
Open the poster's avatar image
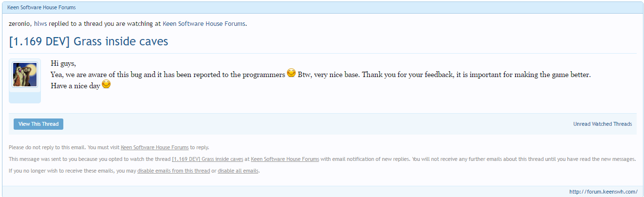(25, 75)
